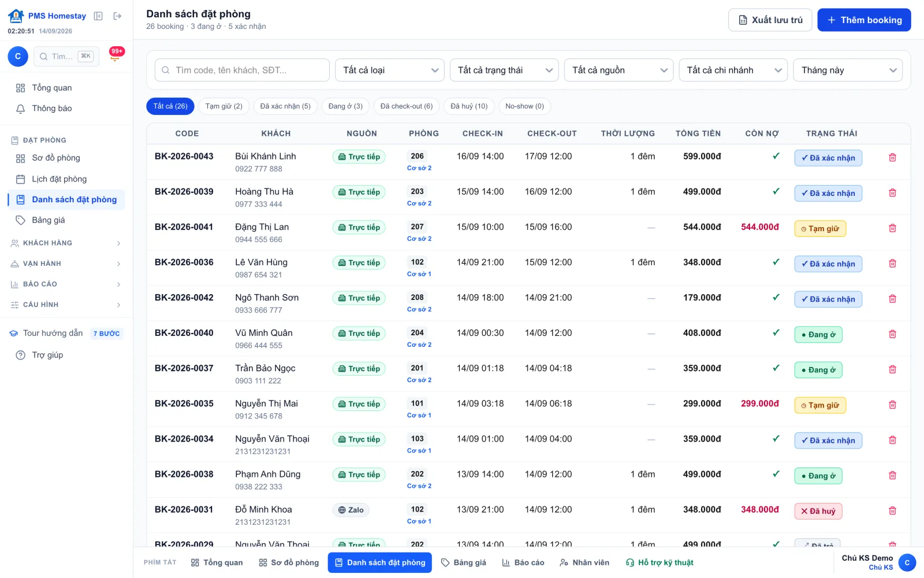Delete booking BK-2026-0043 with trash icon
Viewport: 924px width, 578px height.
pos(892,157)
